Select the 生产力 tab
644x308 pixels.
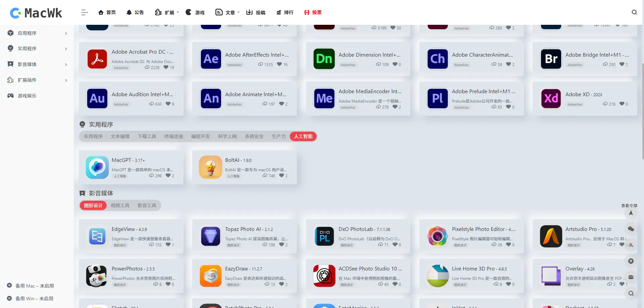click(279, 136)
